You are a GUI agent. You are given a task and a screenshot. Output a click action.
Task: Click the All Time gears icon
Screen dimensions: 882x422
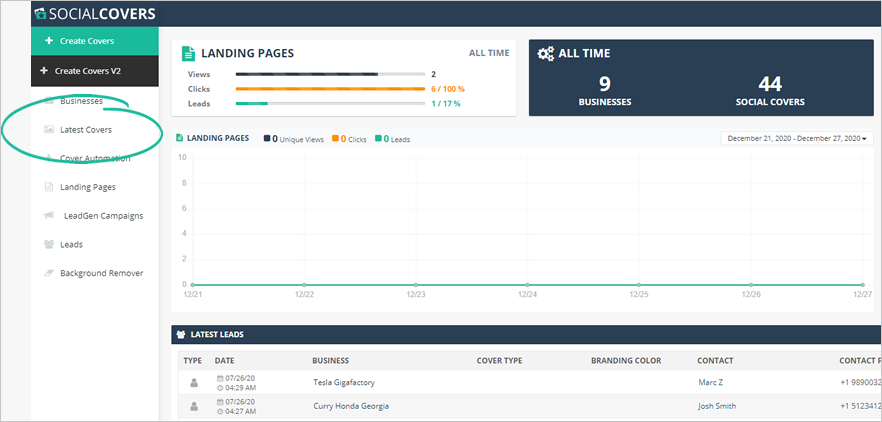(546, 54)
